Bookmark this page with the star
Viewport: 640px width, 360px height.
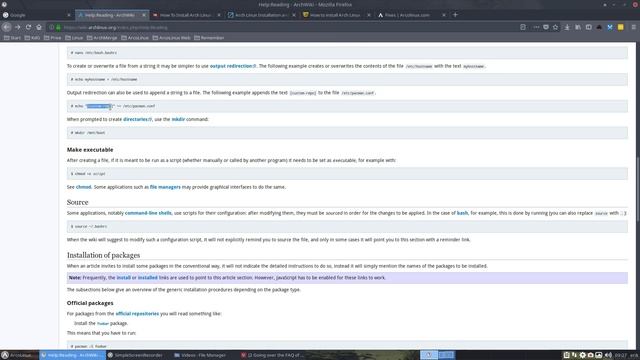coord(556,27)
